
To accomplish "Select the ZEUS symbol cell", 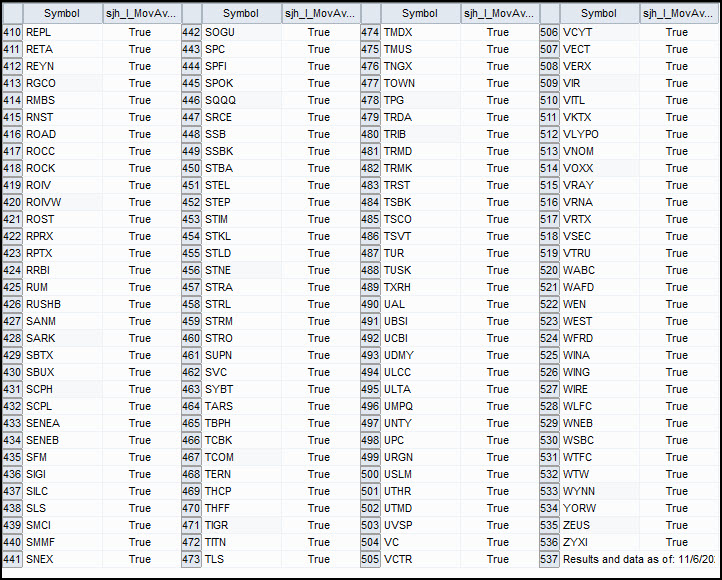I will 600,525.
